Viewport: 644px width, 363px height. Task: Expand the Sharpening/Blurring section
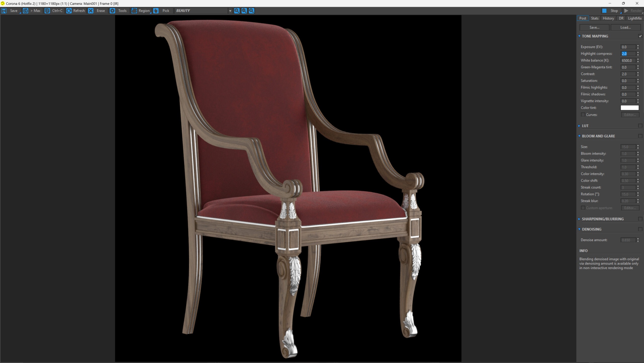click(x=579, y=219)
